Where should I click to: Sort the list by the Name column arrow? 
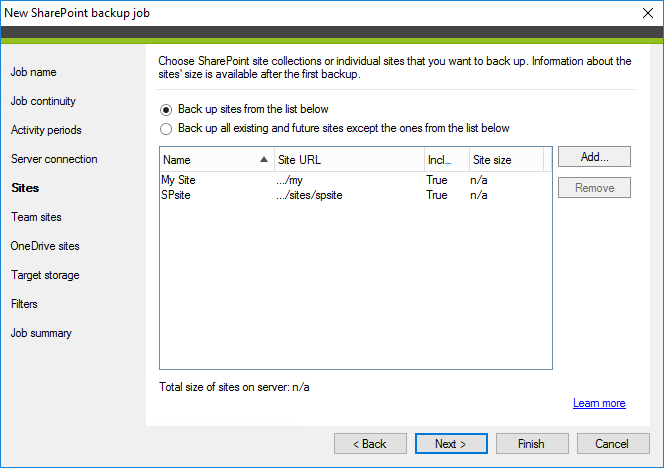(264, 160)
